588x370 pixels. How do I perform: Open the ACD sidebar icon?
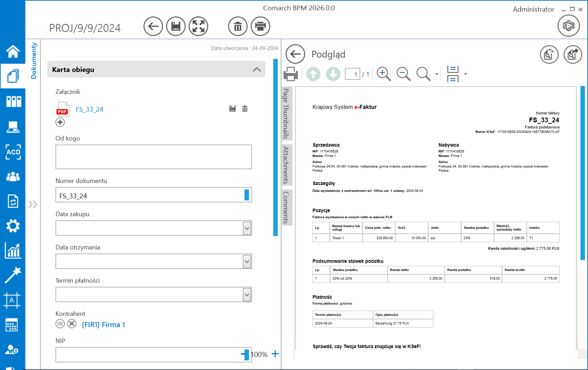coord(13,152)
